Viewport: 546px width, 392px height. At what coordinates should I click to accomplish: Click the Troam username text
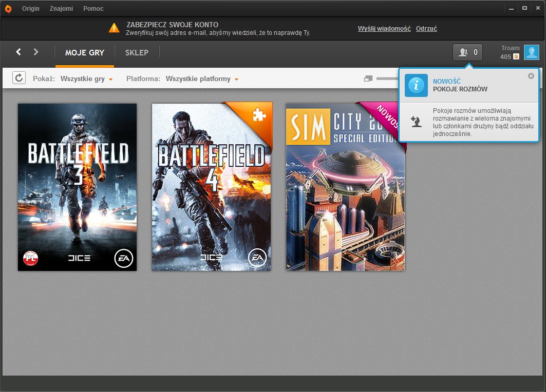[x=511, y=48]
